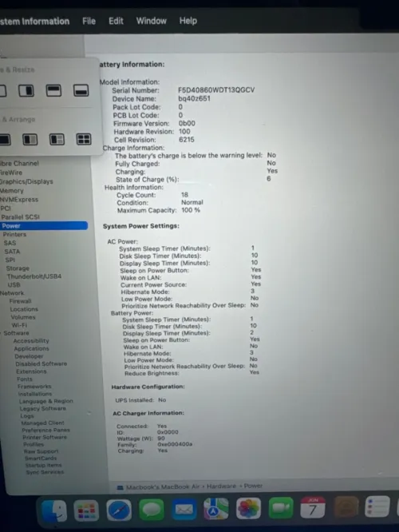Select Developer under Software

pos(29,356)
